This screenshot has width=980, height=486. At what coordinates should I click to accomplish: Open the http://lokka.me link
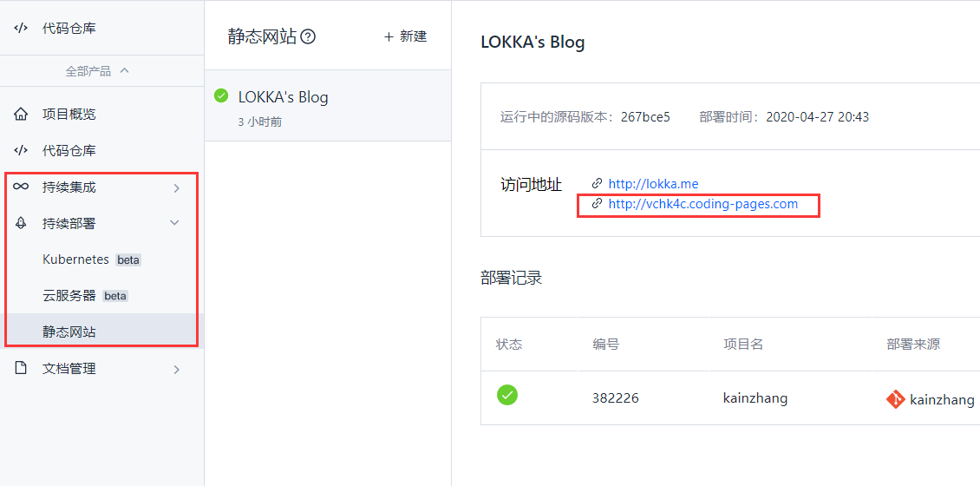point(653,184)
